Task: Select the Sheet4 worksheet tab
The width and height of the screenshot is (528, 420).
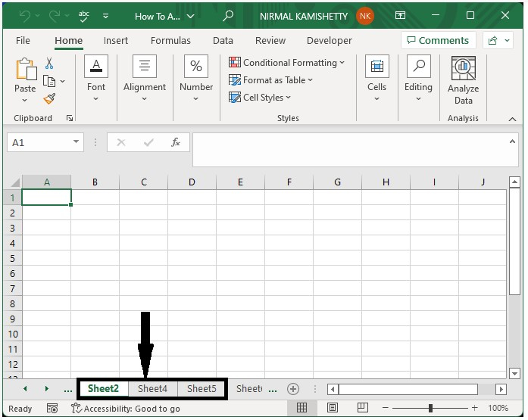Action: (x=152, y=389)
